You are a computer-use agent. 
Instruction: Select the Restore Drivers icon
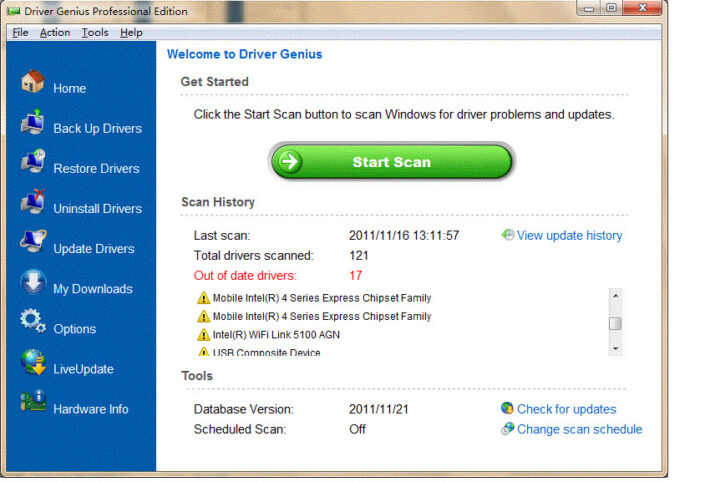(x=33, y=163)
